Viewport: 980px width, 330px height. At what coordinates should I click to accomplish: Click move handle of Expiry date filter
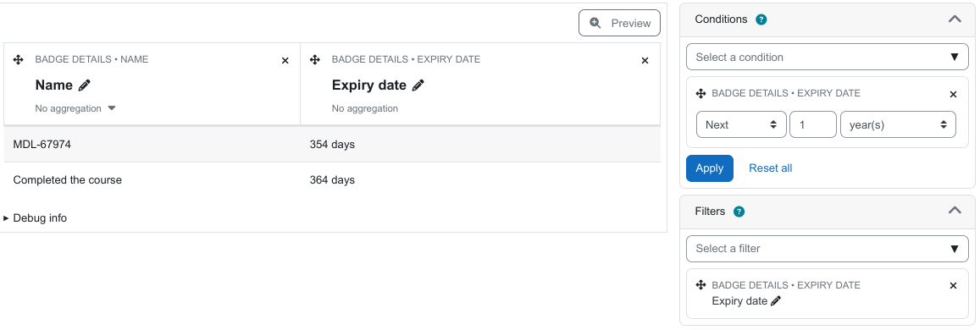coord(700,285)
